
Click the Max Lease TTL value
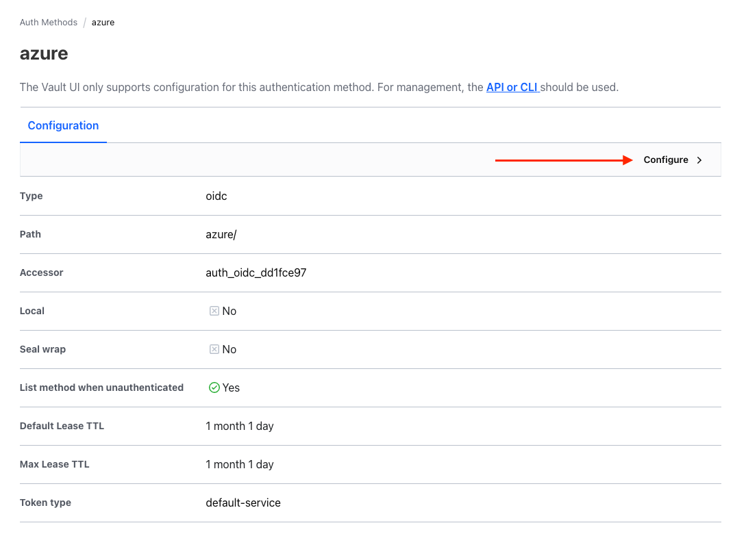tap(240, 464)
